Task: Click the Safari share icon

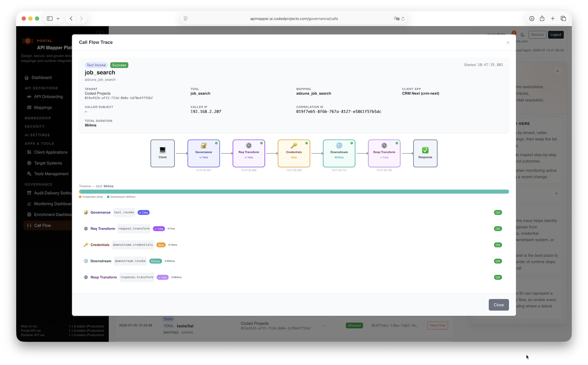Action: click(542, 19)
